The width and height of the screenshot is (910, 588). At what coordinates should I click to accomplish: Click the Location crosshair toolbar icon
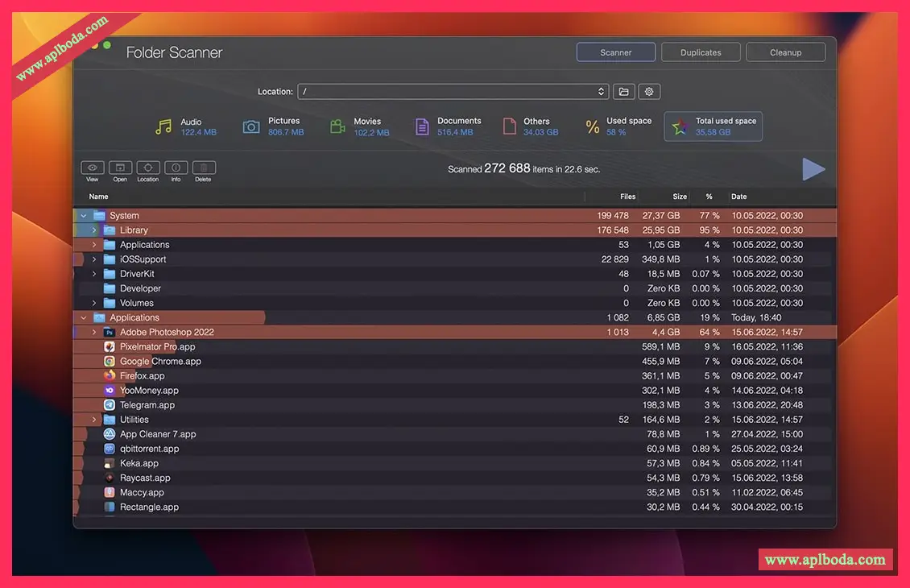(148, 168)
